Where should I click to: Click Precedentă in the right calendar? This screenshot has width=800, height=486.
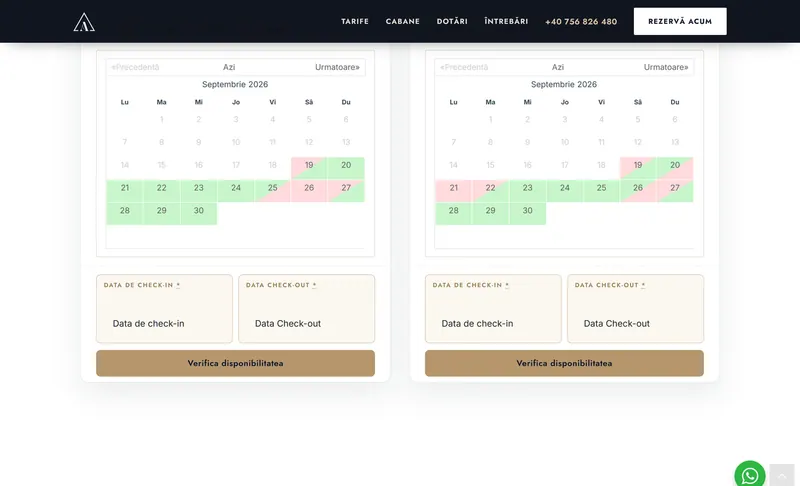(464, 67)
